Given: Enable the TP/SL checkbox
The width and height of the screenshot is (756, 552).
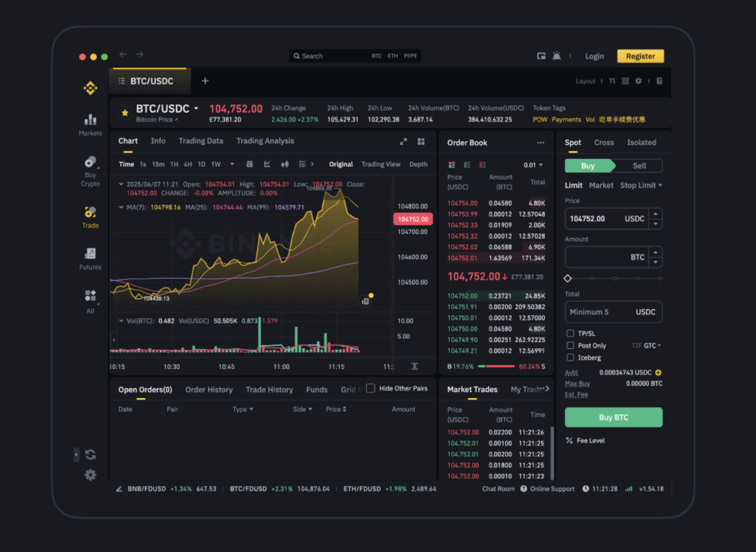Looking at the screenshot, I should point(570,333).
